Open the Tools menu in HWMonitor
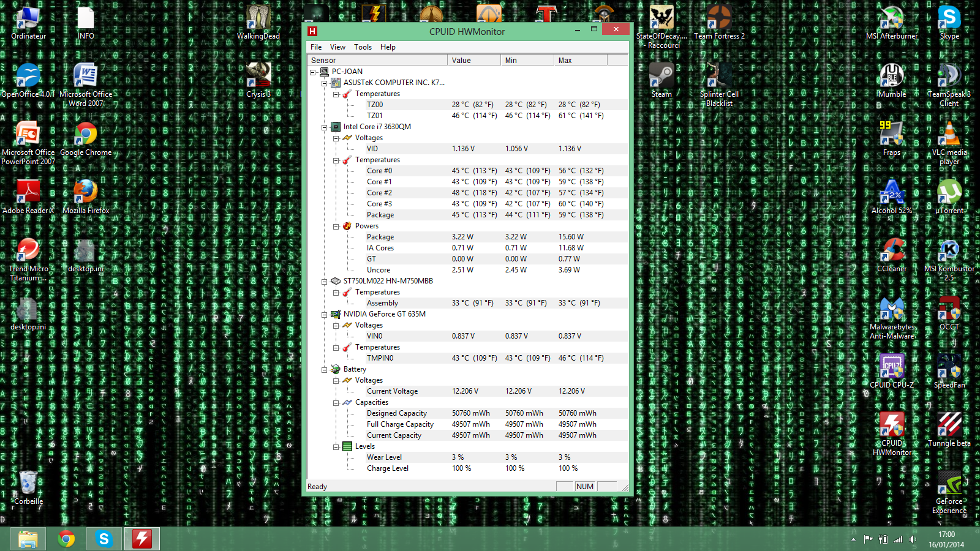This screenshot has width=980, height=551. (363, 47)
